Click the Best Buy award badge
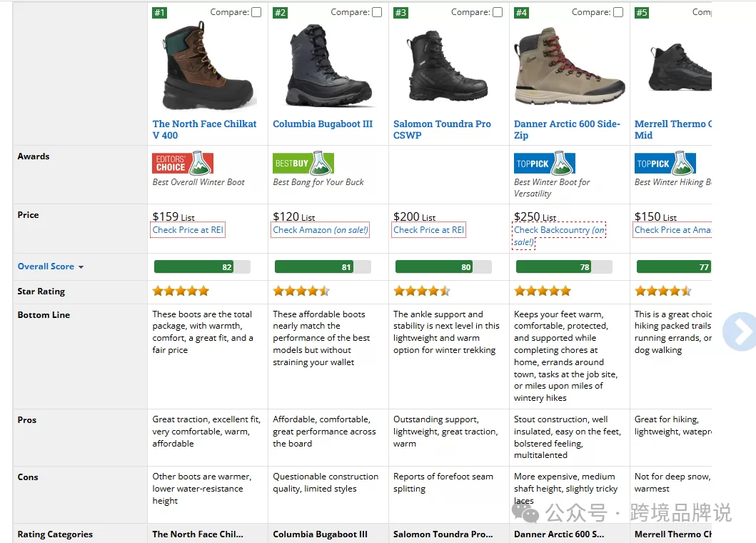 pos(303,164)
